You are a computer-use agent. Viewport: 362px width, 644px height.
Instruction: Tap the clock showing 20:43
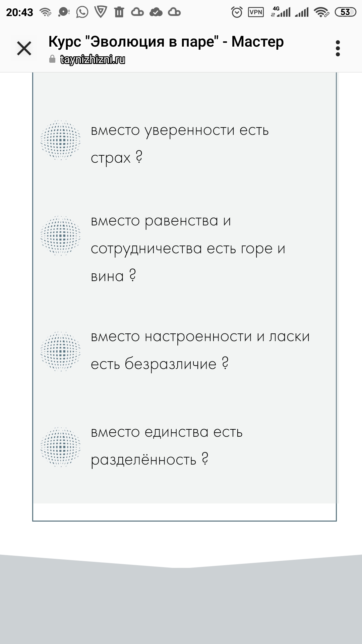[x=19, y=12]
